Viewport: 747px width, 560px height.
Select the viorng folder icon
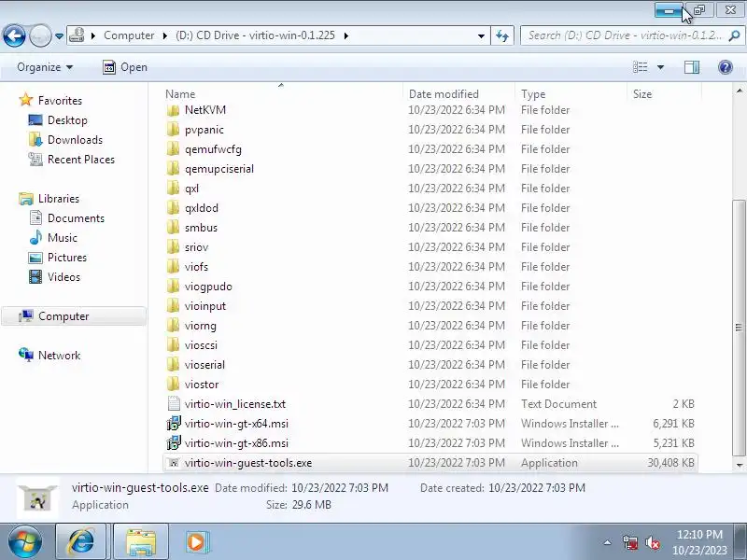pos(174,325)
